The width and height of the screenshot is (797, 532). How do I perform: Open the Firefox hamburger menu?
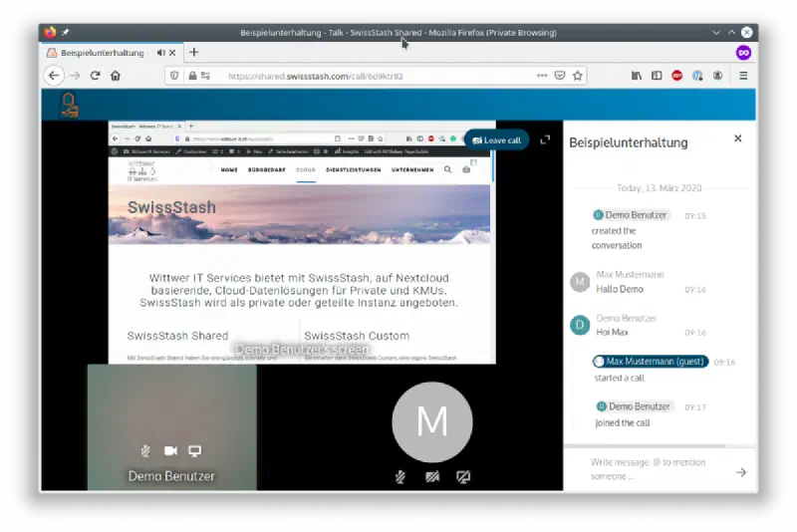coord(743,76)
